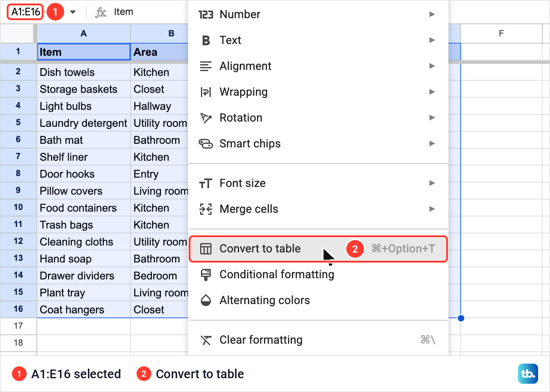
Task: Click cell containing Area header
Action: coord(159,52)
